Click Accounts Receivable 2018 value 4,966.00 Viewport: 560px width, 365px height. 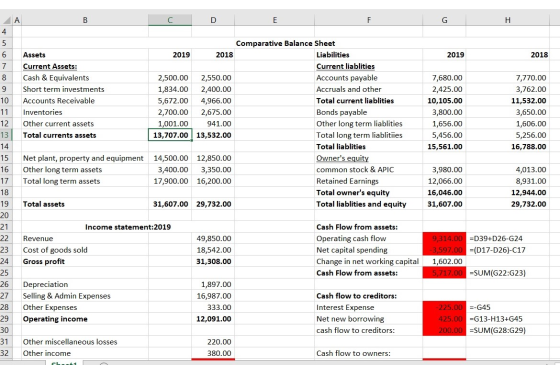[x=213, y=101]
